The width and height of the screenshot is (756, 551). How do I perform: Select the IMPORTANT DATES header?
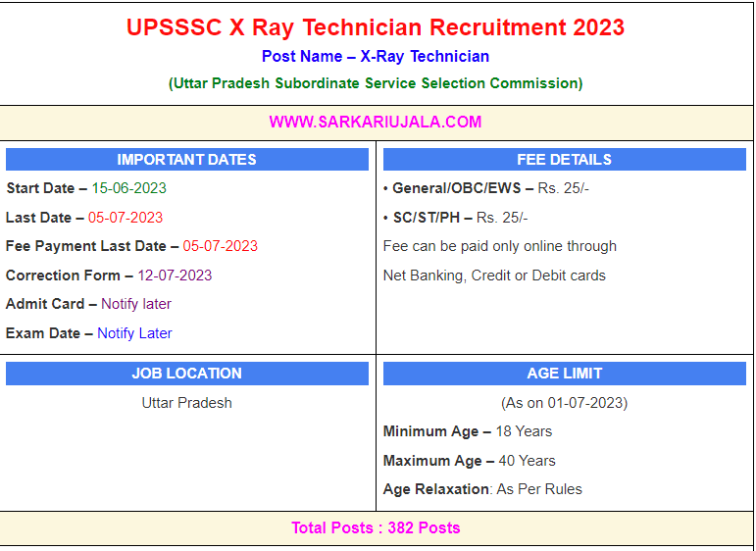(x=187, y=160)
